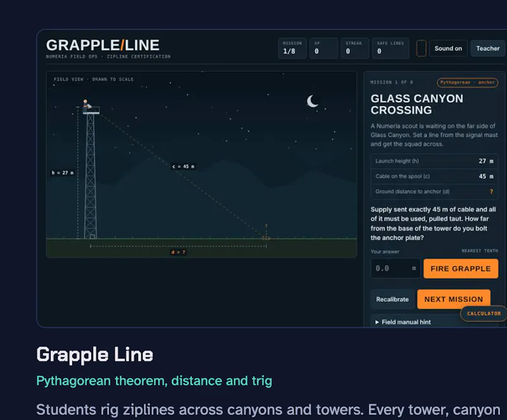Click the MISSION 1/8 counter

click(x=292, y=48)
